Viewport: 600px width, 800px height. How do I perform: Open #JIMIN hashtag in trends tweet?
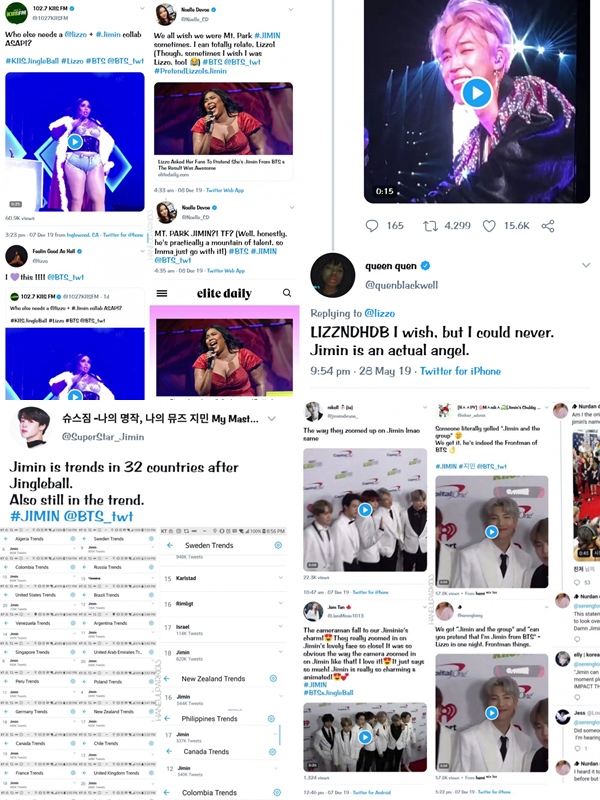35,516
